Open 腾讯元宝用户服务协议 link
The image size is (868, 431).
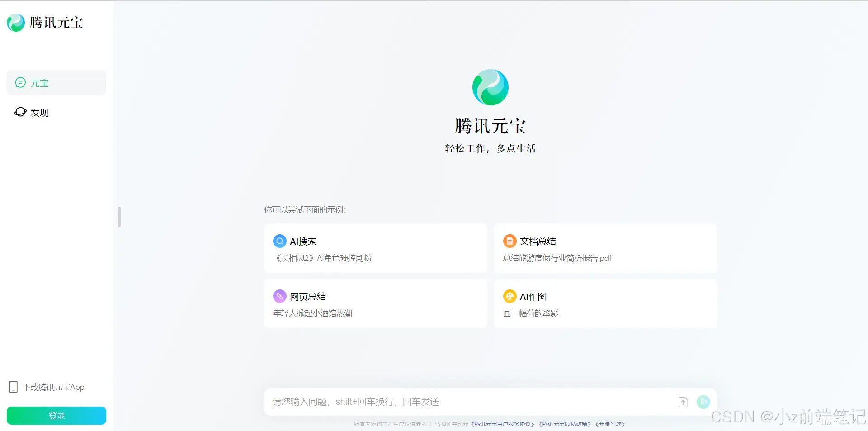[503, 424]
